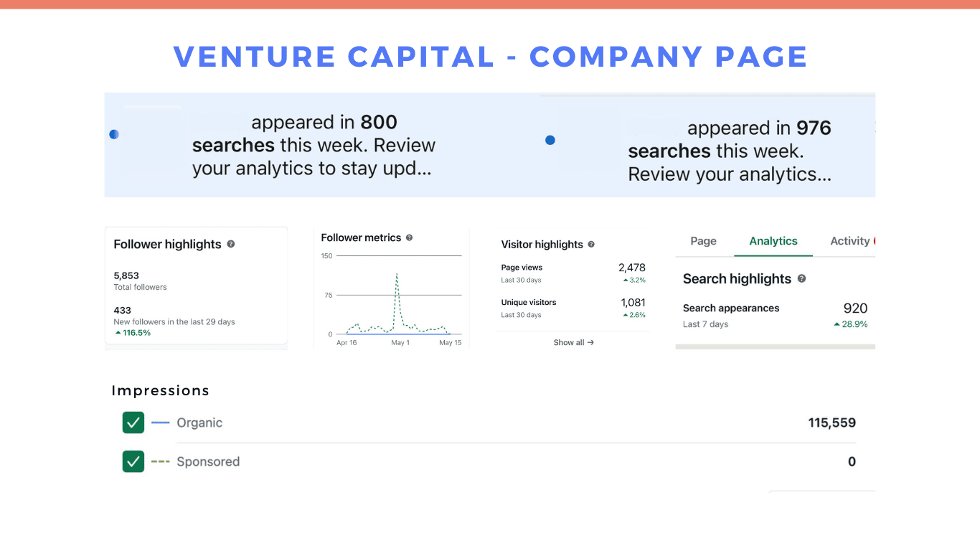The width and height of the screenshot is (980, 551).
Task: Click help icon beside Visitor highlights
Action: point(591,244)
